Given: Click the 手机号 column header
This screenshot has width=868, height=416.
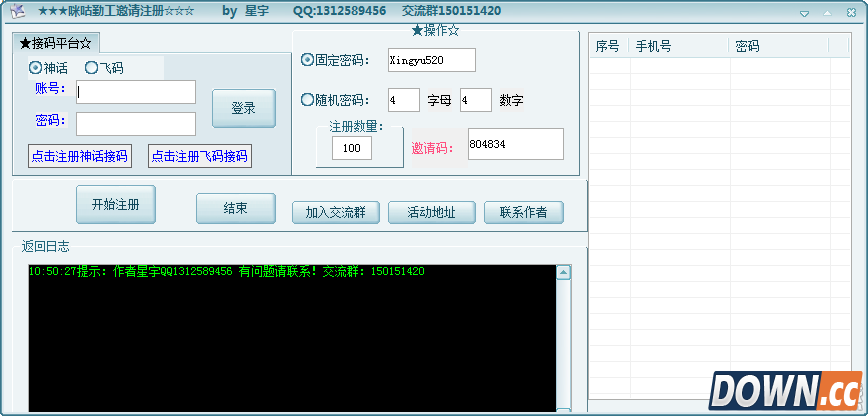Looking at the screenshot, I should point(676,46).
